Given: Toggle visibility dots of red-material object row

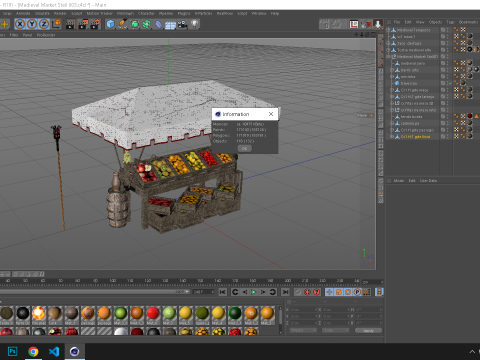Looking at the screenshot, I should [448, 116].
